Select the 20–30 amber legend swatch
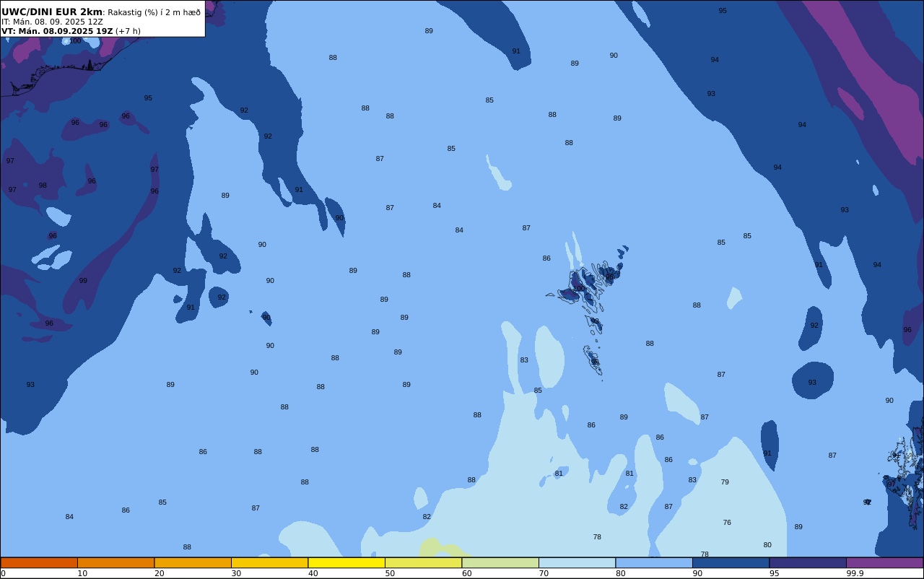Viewport: 924px width, 579px height. [x=193, y=562]
